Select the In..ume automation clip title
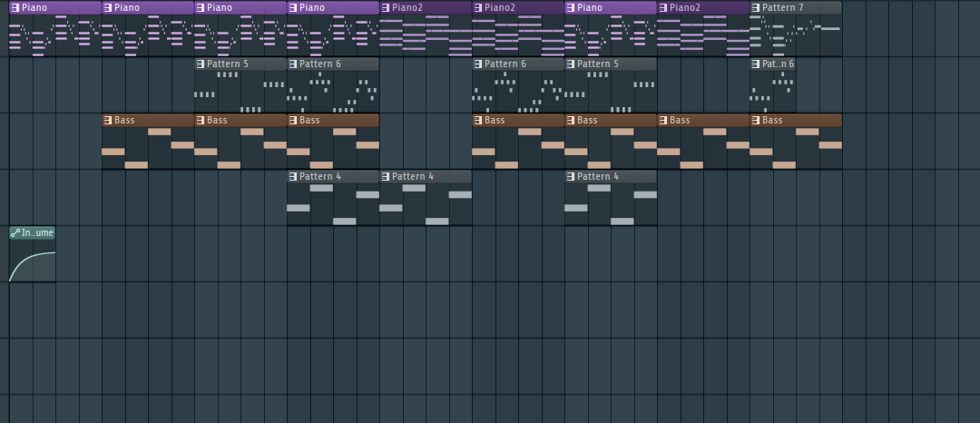Image resolution: width=980 pixels, height=423 pixels. 37,233
